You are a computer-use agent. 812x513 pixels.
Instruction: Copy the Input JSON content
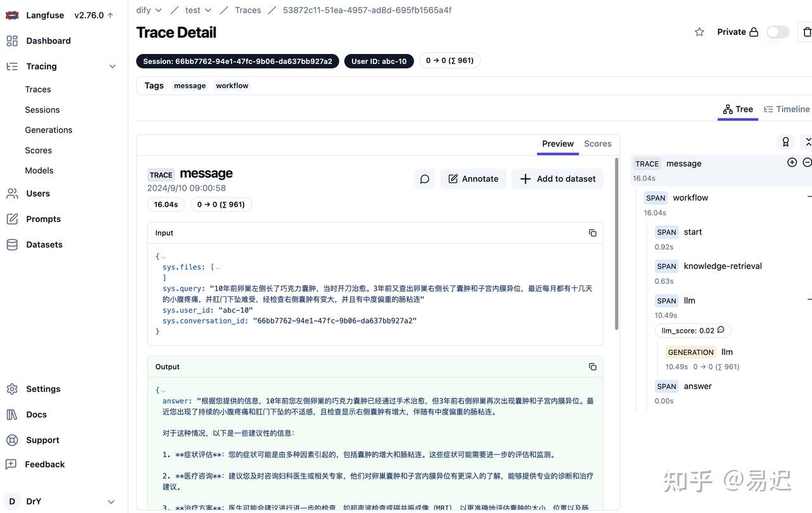(x=593, y=233)
